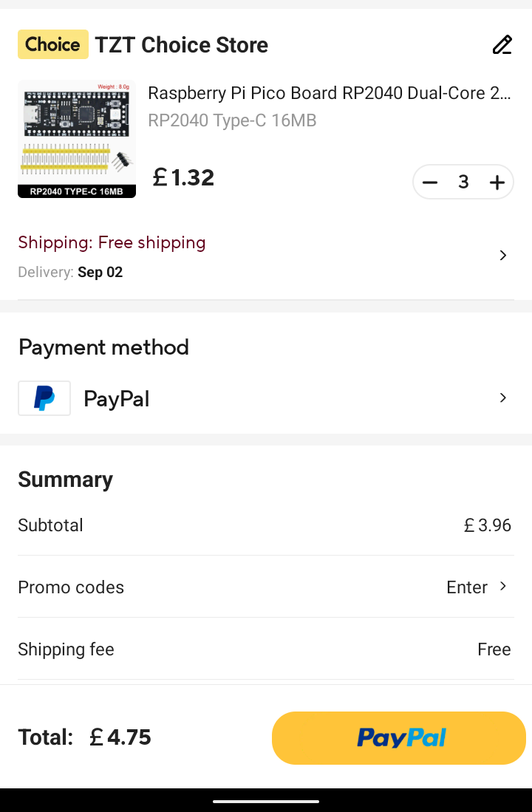Image resolution: width=532 pixels, height=812 pixels.
Task: Open promo codes entry chevron
Action: pyautogui.click(x=503, y=587)
